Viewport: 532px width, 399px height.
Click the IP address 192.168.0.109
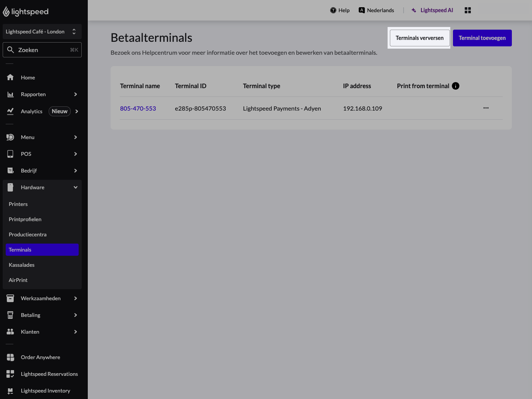pos(363,108)
